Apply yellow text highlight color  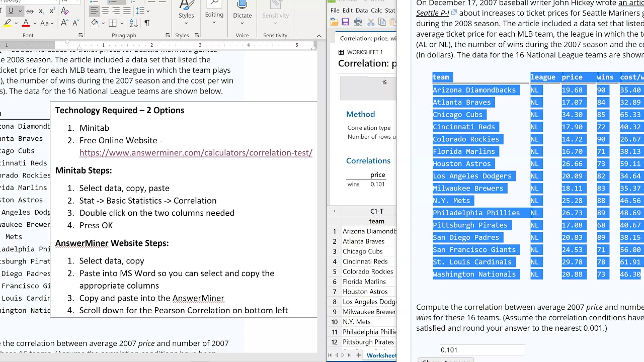coord(8,23)
